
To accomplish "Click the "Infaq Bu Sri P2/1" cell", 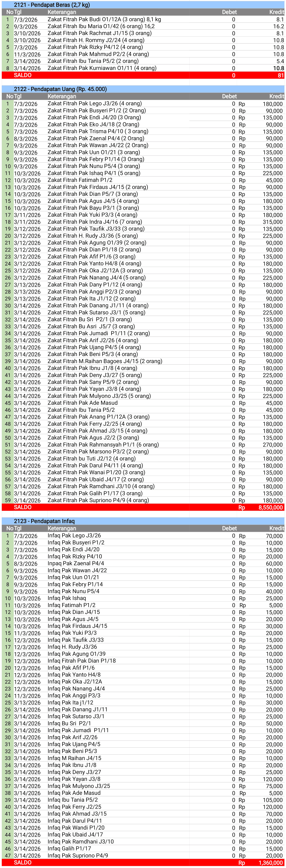I will pos(69,723).
